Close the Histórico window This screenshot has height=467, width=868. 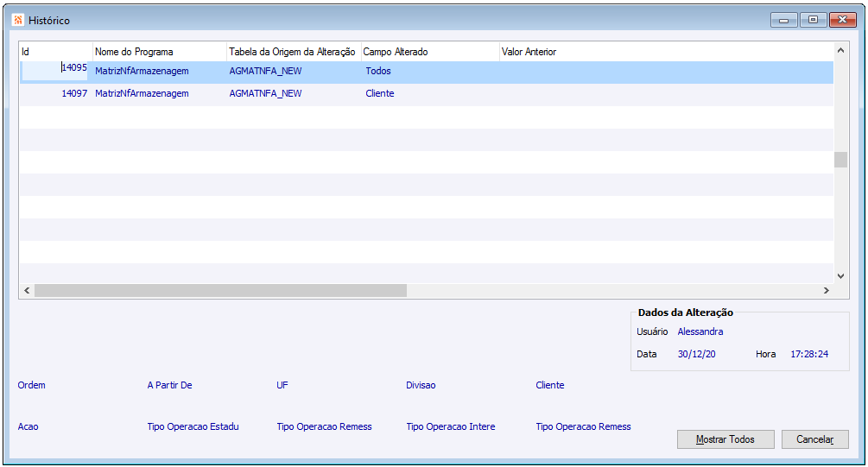coord(843,20)
